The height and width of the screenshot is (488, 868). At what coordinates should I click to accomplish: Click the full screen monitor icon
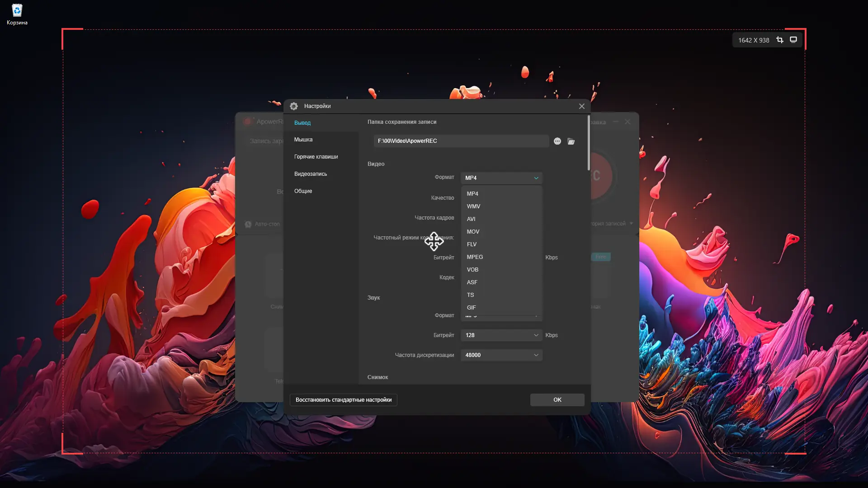793,40
